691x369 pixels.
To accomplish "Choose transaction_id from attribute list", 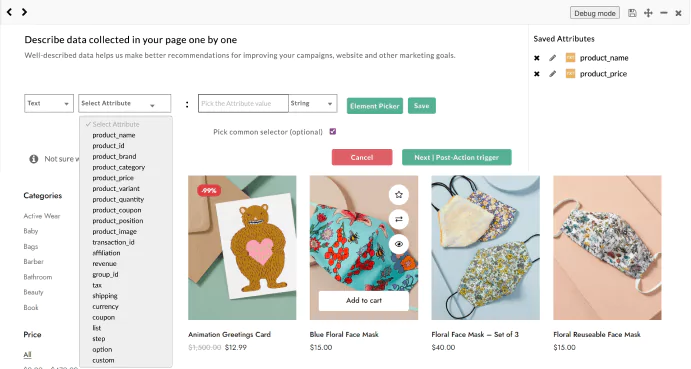I will click(x=113, y=242).
